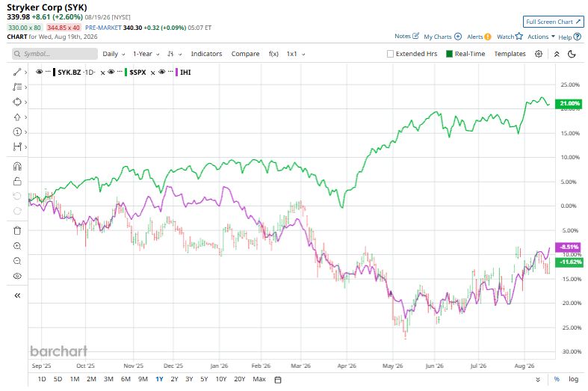
Task: Open the Templates menu
Action: (510, 54)
